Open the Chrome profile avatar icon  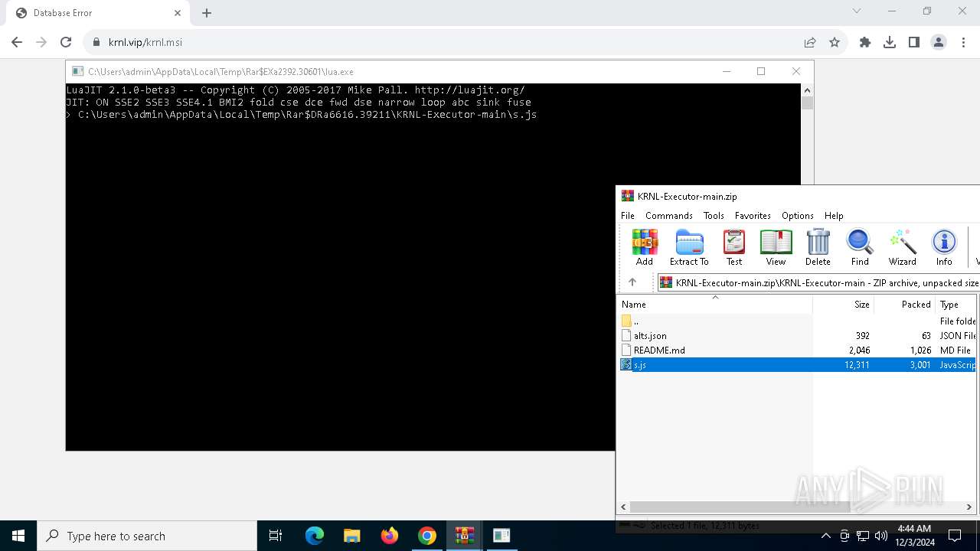click(x=939, y=42)
